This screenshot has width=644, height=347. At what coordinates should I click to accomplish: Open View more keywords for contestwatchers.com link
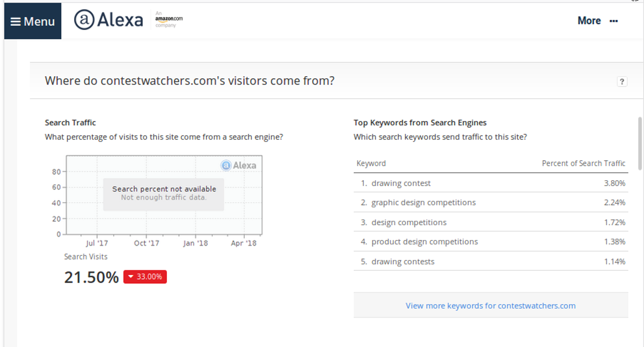(491, 306)
